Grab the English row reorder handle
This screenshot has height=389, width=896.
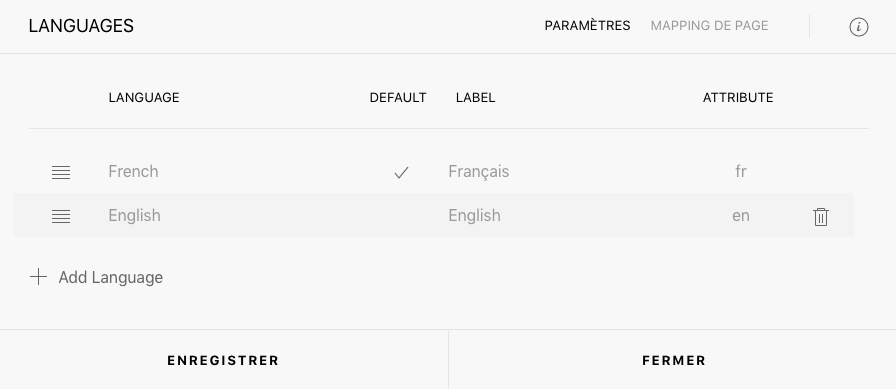[x=61, y=216]
